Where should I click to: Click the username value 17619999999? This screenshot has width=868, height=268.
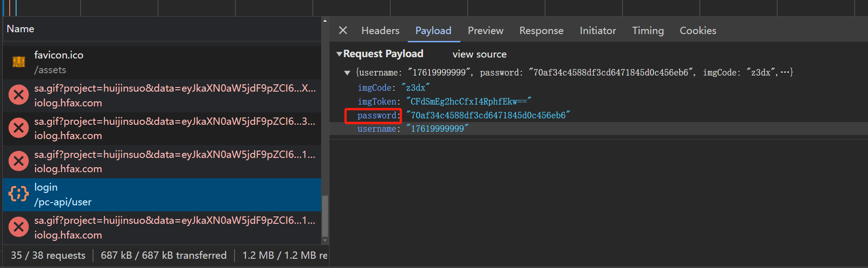pyautogui.click(x=437, y=128)
